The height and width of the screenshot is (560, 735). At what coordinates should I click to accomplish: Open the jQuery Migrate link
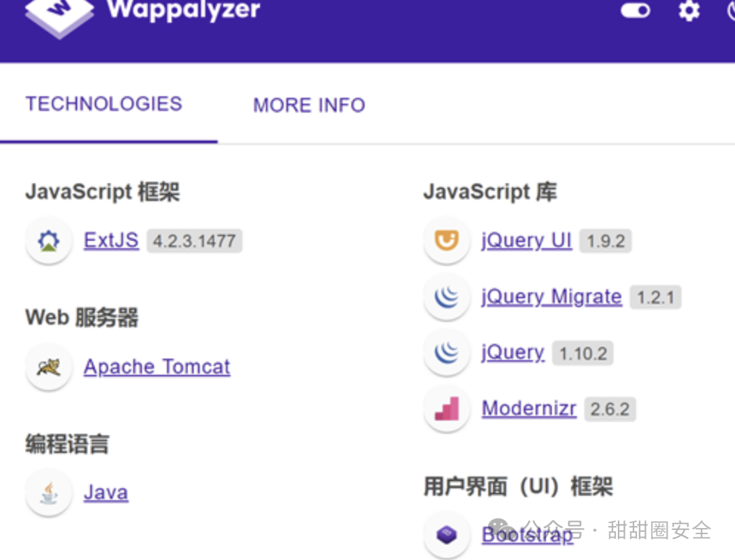(551, 297)
